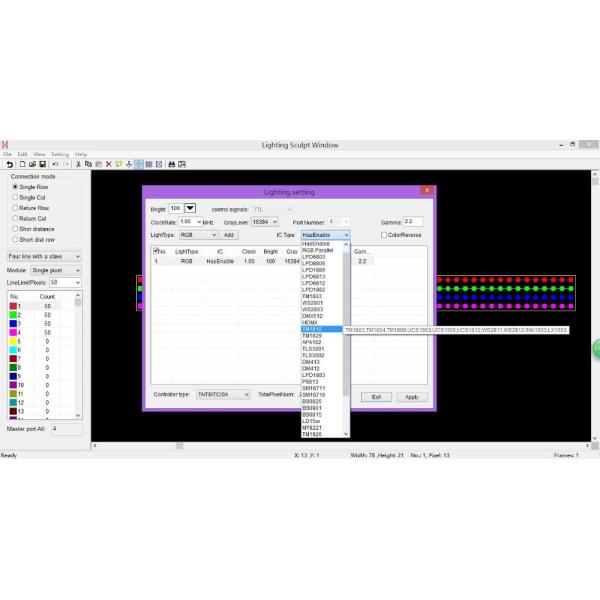
Task: Click the binoculars Find toolbar icon
Action: [x=171, y=164]
